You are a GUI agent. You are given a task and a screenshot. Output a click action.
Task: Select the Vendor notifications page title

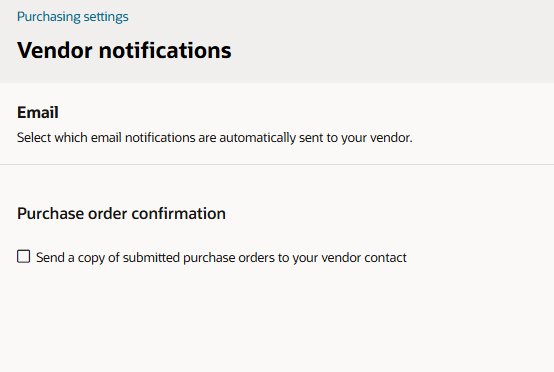click(x=124, y=50)
